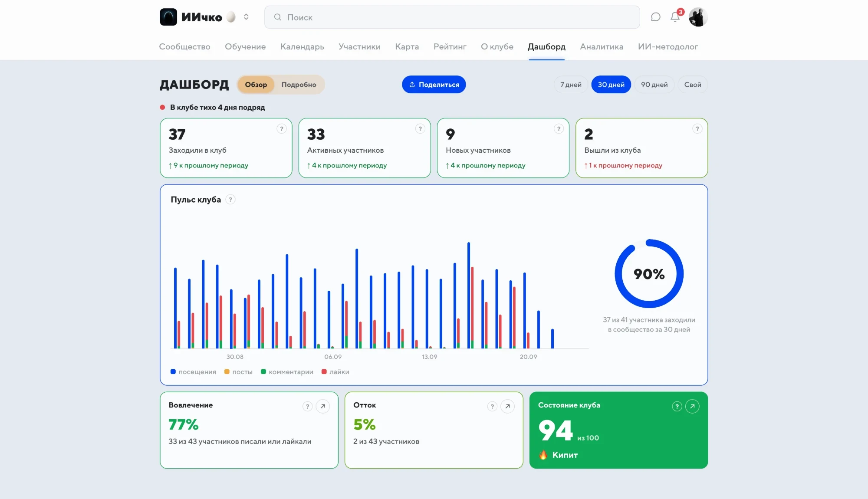
Task: Show help for Активных участников card
Action: pyautogui.click(x=420, y=128)
